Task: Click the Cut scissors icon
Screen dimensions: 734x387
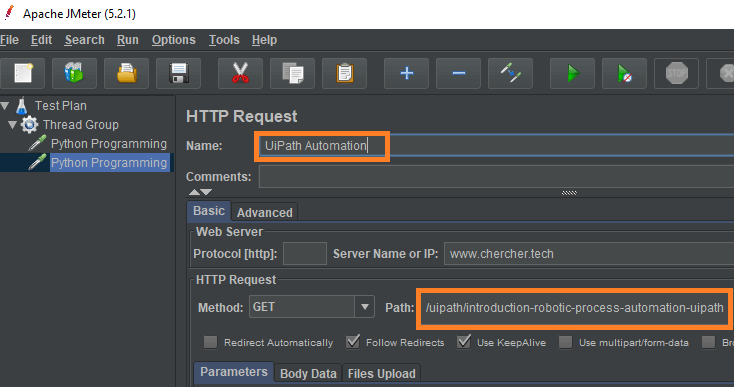Action: 241,73
